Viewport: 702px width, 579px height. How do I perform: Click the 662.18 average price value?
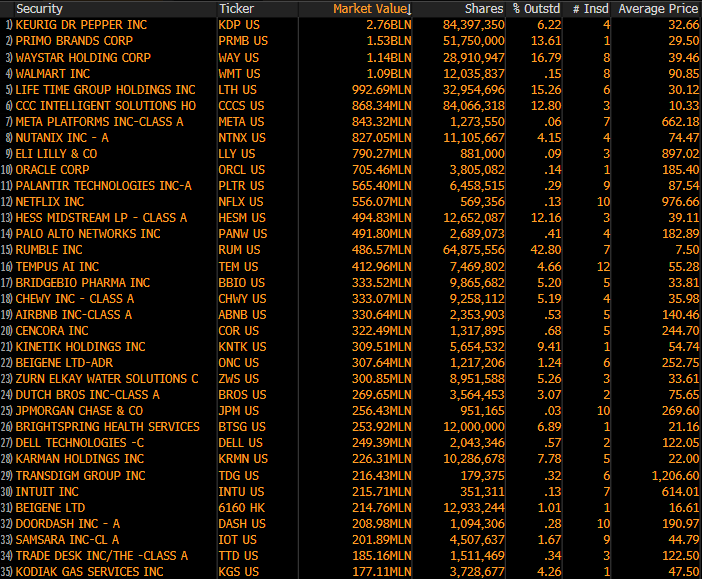[x=680, y=122]
